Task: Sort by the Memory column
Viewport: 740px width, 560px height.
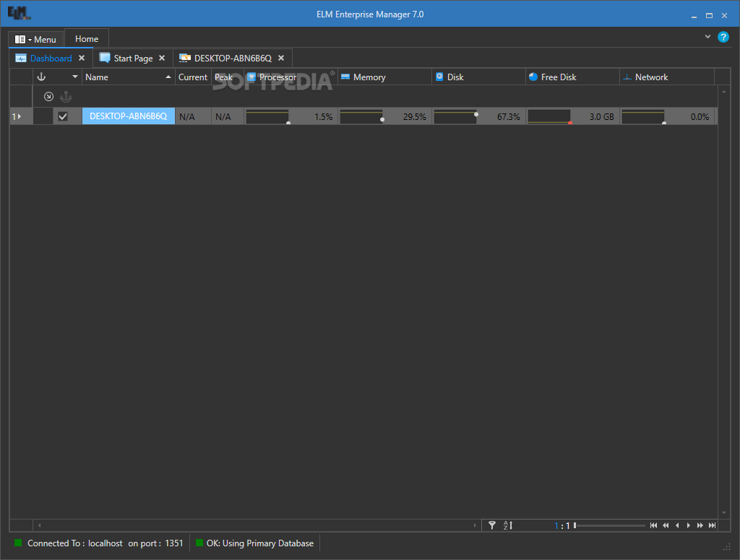Action: pos(384,77)
